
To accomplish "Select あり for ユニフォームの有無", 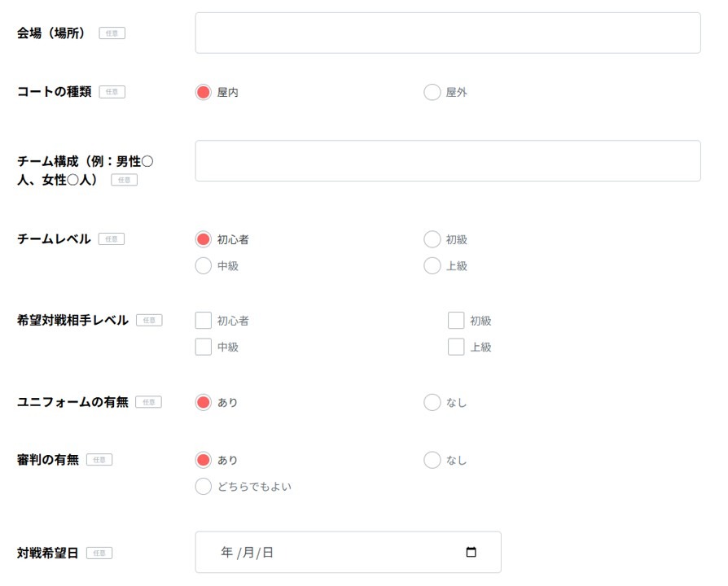I will coord(204,402).
